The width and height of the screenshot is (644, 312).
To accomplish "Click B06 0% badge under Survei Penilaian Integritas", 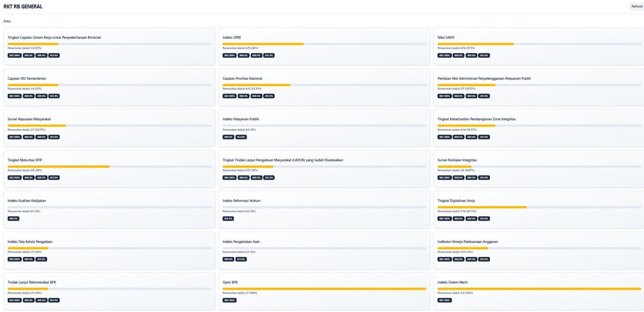I will point(458,178).
